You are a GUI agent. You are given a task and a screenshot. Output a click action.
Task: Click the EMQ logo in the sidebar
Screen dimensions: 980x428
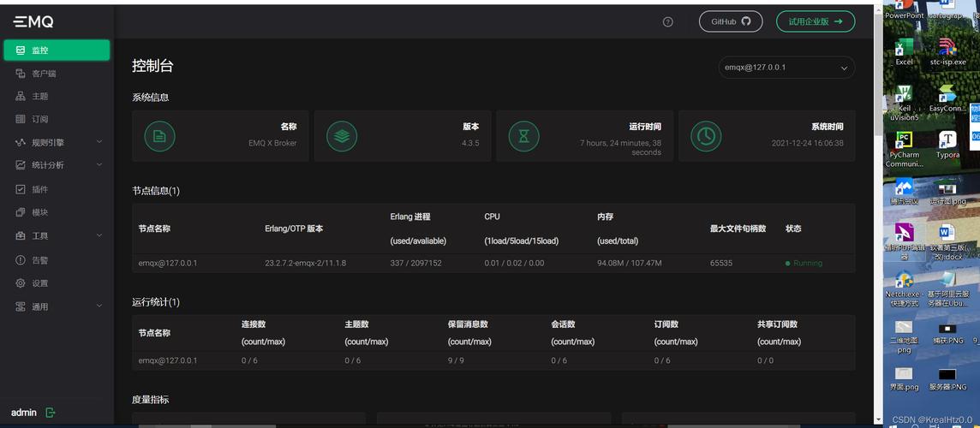coord(33,22)
